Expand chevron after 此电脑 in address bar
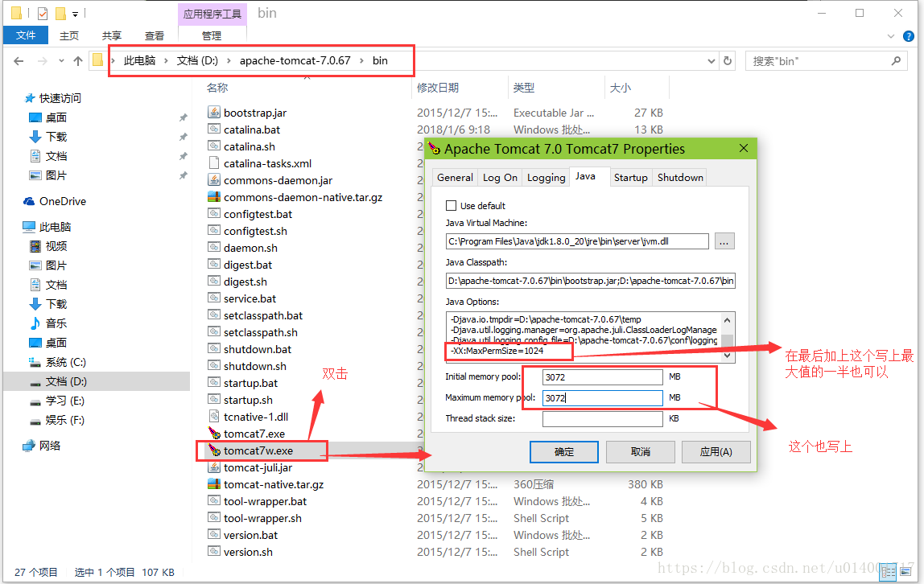Image resolution: width=924 pixels, height=584 pixels. [x=166, y=60]
